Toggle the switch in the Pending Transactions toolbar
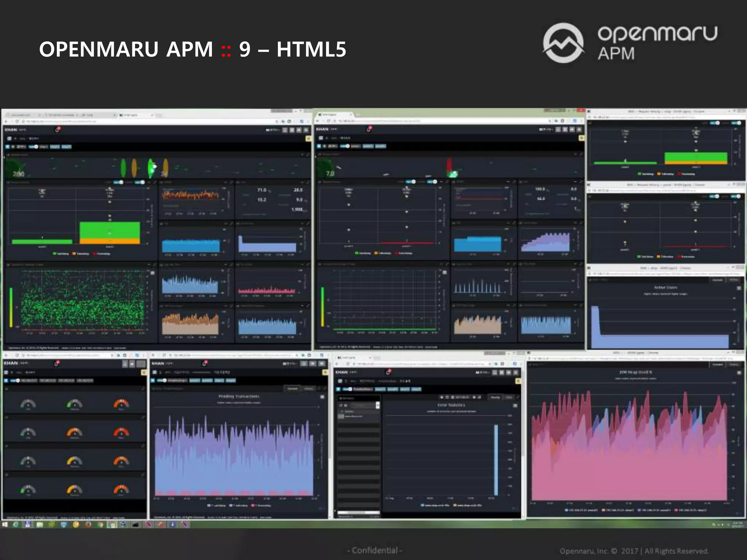The width and height of the screenshot is (747, 560). [x=162, y=381]
